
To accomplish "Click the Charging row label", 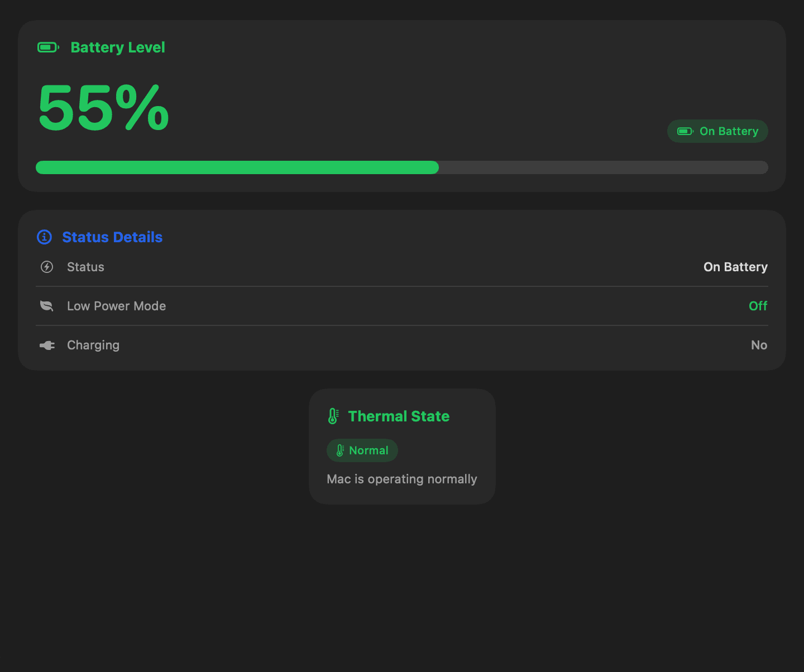I will click(x=93, y=345).
